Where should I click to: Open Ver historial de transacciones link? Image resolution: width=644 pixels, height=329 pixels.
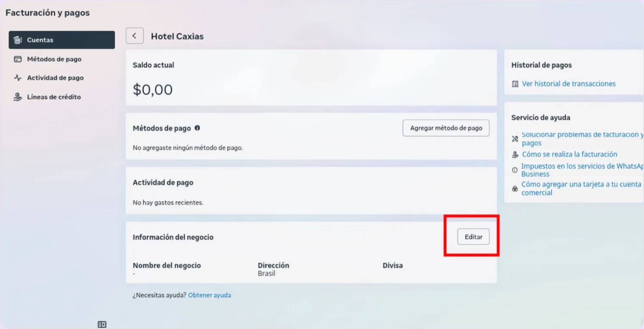(x=569, y=84)
